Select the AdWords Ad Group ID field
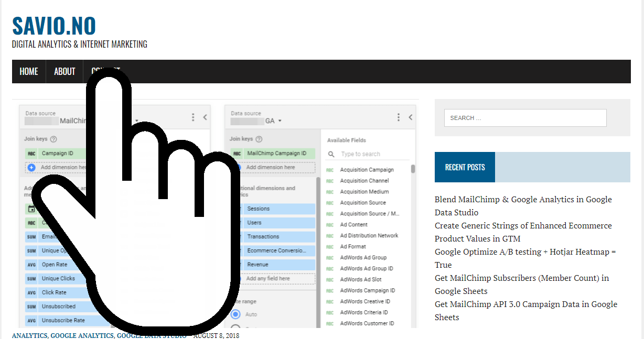 (x=367, y=269)
